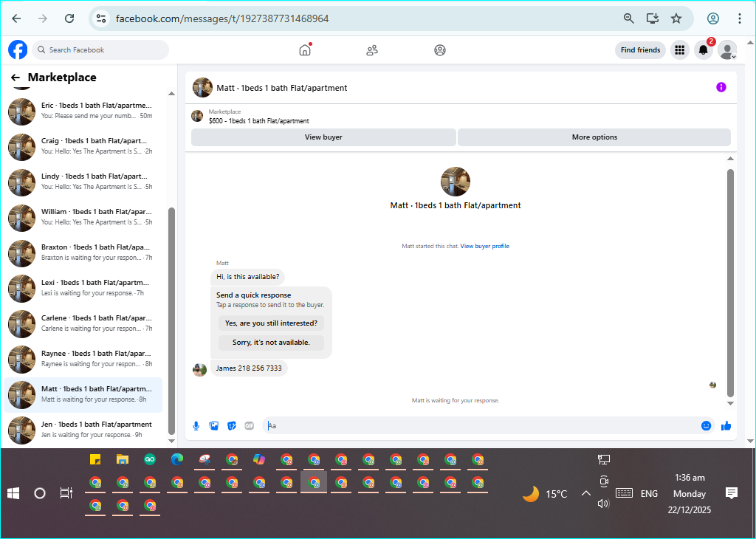
Task: Open the notifications bell icon
Action: [704, 49]
